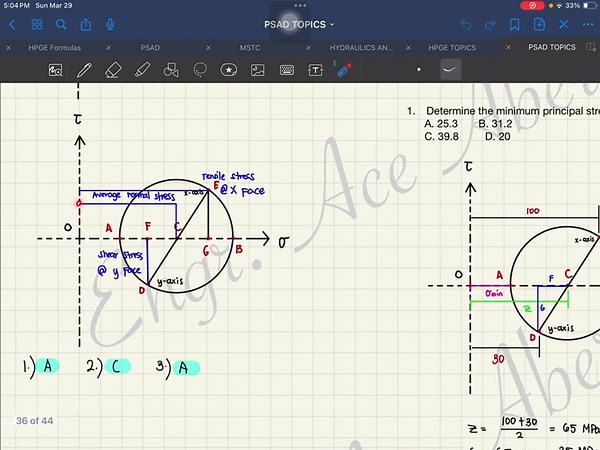The width and height of the screenshot is (600, 450).
Task: Switch to the PSAD tab
Action: pyautogui.click(x=150, y=48)
